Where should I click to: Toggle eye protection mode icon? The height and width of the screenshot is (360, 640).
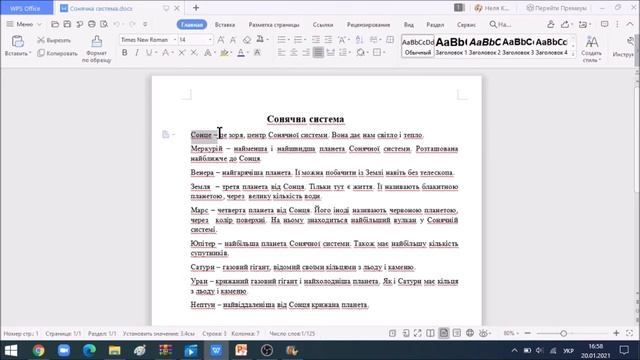tap(484, 333)
